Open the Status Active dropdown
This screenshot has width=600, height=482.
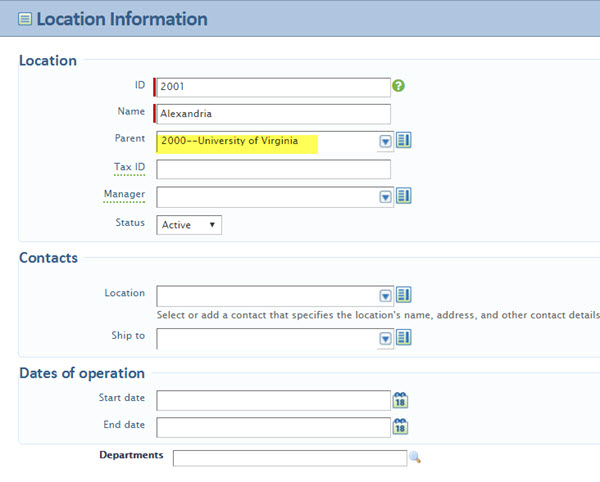click(190, 225)
